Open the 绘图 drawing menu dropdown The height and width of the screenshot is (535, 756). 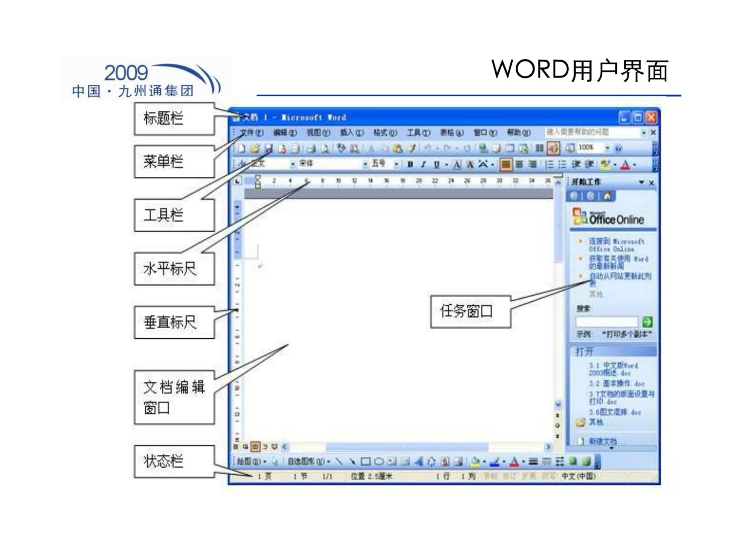(x=251, y=462)
